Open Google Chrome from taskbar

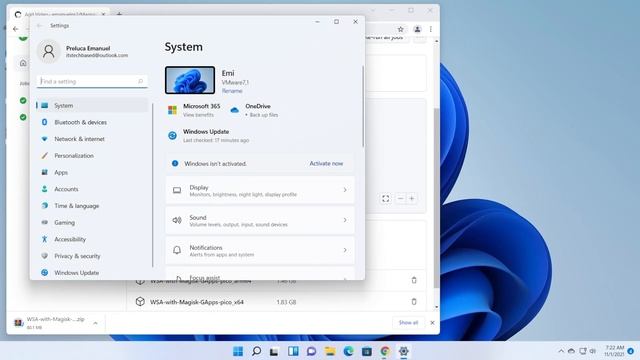pos(385,351)
